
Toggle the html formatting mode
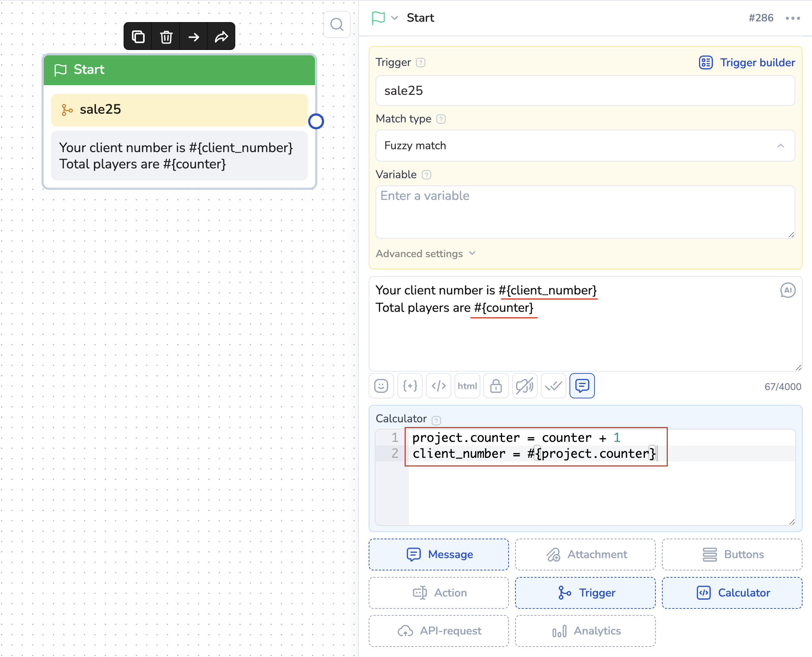point(467,386)
